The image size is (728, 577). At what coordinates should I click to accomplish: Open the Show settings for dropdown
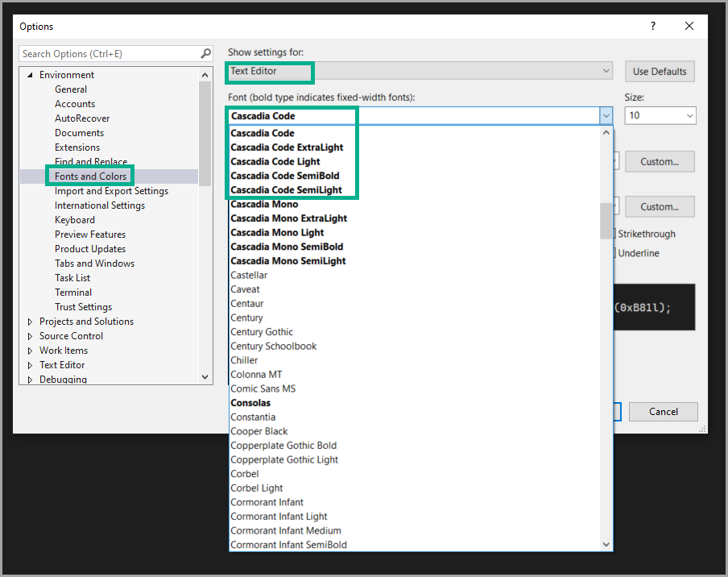(x=606, y=71)
